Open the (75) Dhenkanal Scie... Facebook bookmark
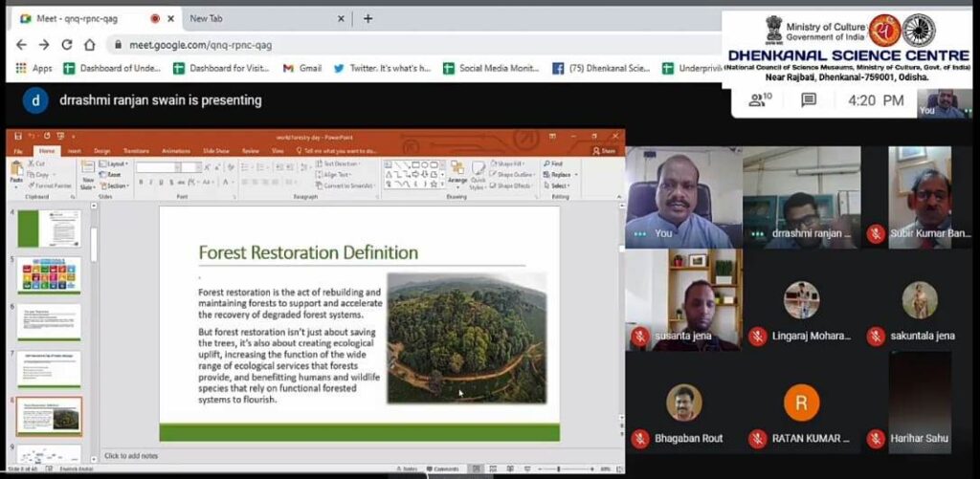This screenshot has width=980, height=479. [x=602, y=68]
